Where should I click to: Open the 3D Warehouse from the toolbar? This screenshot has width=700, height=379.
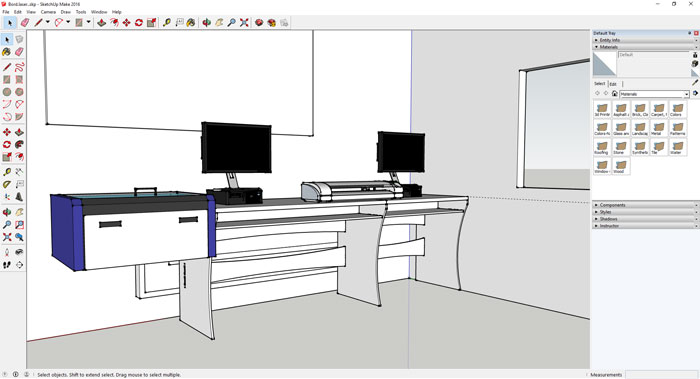259,22
